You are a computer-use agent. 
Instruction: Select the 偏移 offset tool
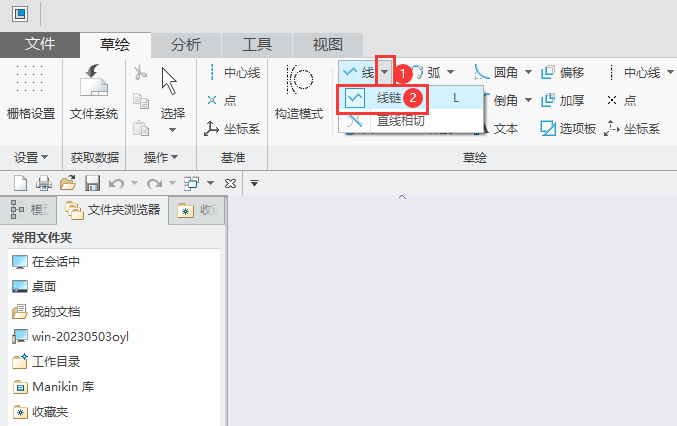click(x=563, y=72)
